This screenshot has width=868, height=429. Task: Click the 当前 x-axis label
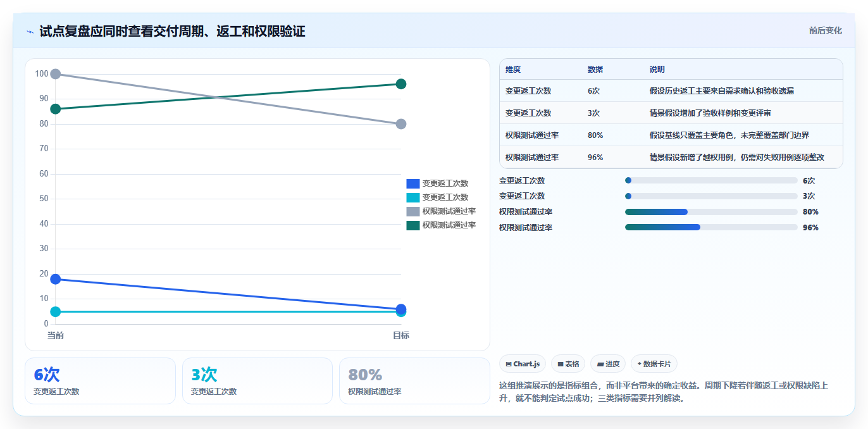point(56,335)
